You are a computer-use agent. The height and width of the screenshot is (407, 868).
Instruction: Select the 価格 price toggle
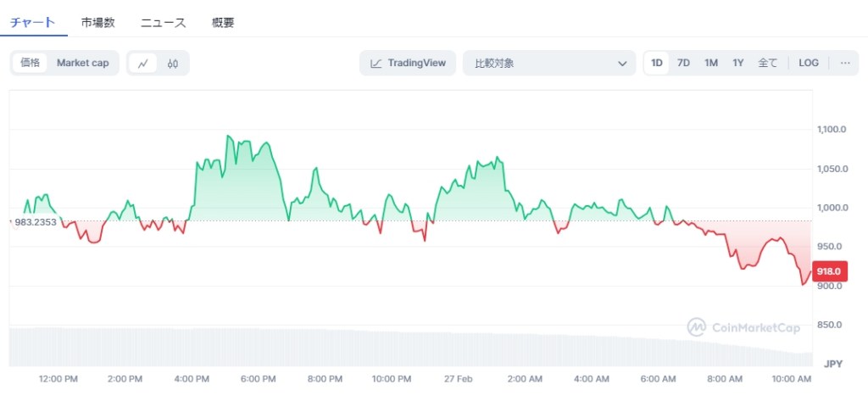tap(30, 63)
